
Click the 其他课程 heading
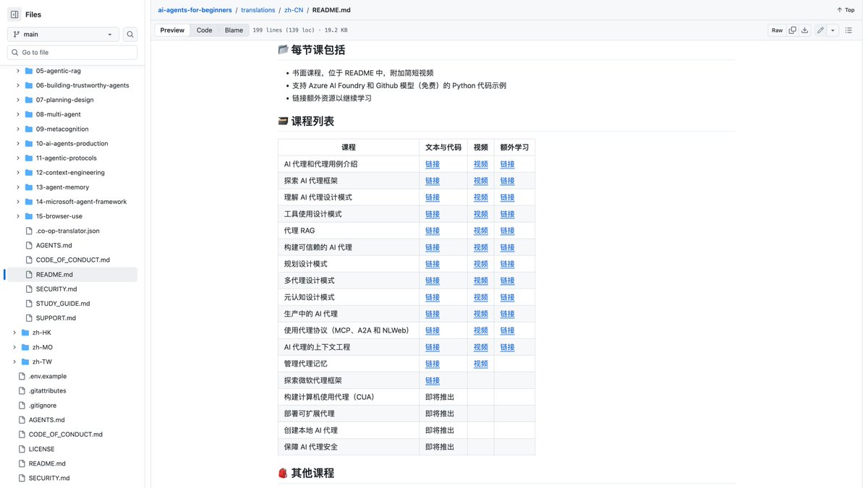[x=312, y=473]
